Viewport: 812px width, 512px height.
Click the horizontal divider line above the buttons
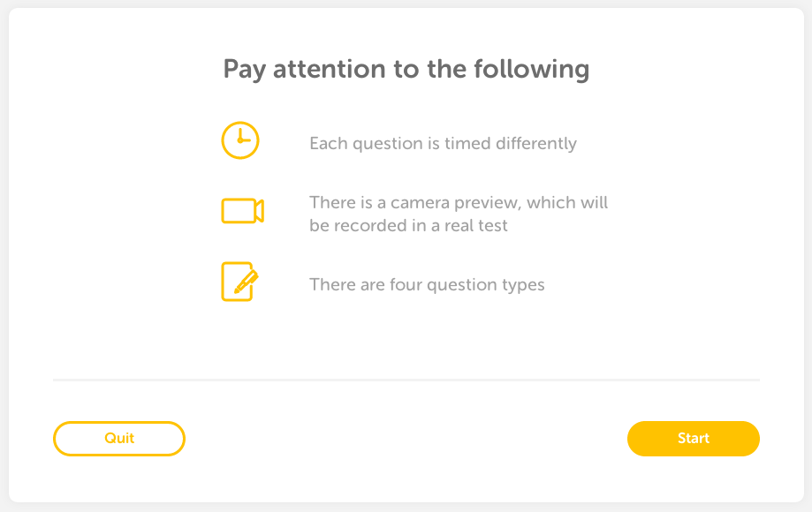coord(406,380)
